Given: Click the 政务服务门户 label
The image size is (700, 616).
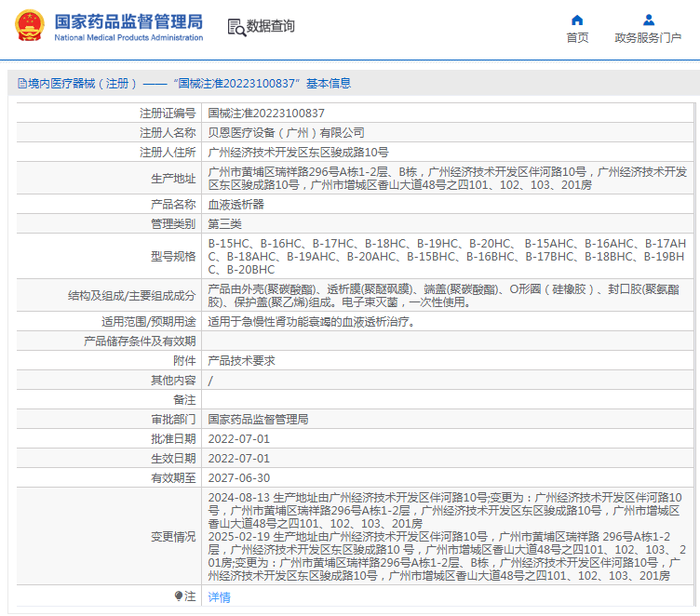Looking at the screenshot, I should (x=648, y=38).
